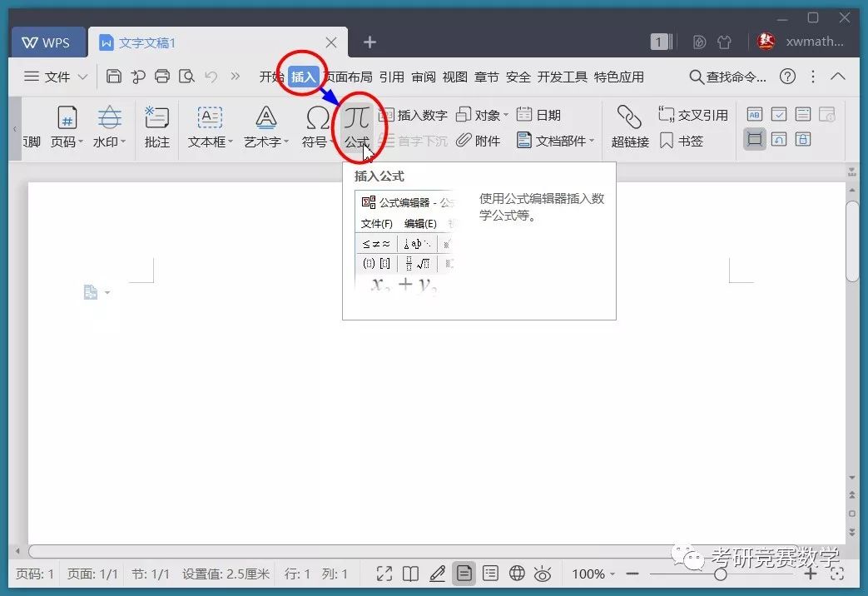868x596 pixels.
Task: Toggle web layout view in status bar
Action: point(517,574)
